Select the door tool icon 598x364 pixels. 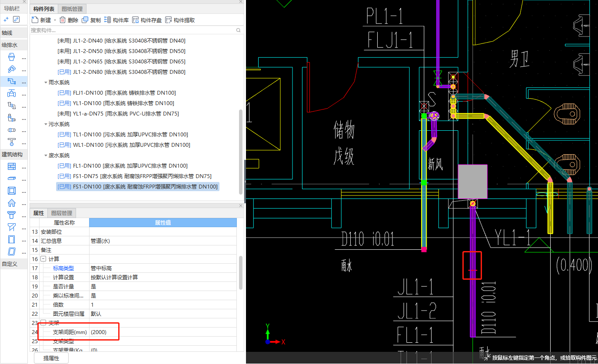(12, 239)
